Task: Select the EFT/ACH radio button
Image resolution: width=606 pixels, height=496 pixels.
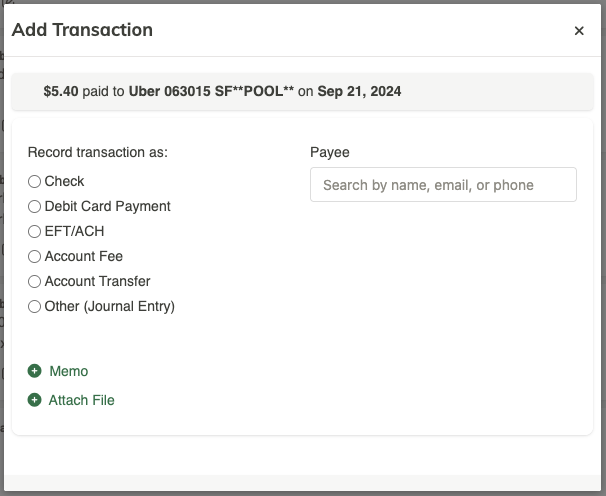Action: tap(34, 232)
